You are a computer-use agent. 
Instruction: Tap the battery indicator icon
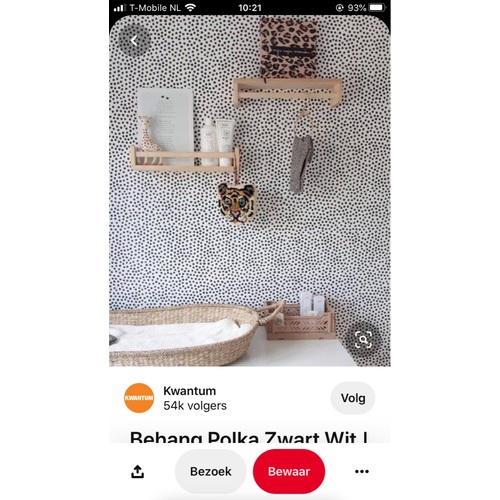click(377, 8)
